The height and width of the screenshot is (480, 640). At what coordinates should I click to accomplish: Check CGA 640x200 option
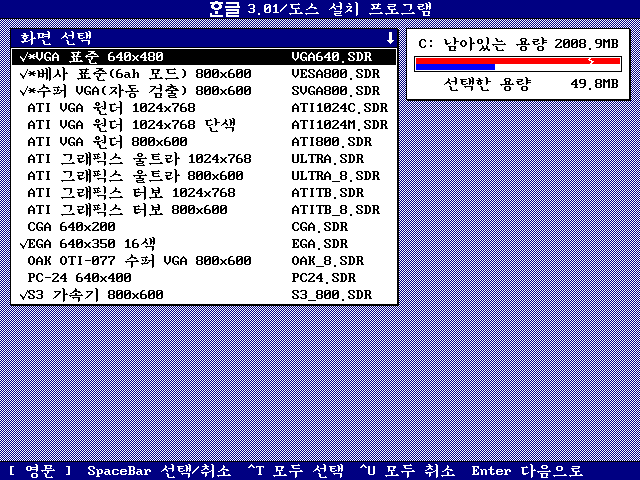point(204,227)
